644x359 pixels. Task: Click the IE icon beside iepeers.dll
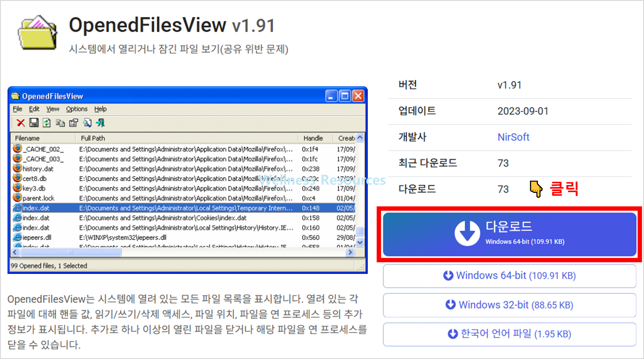click(17, 237)
